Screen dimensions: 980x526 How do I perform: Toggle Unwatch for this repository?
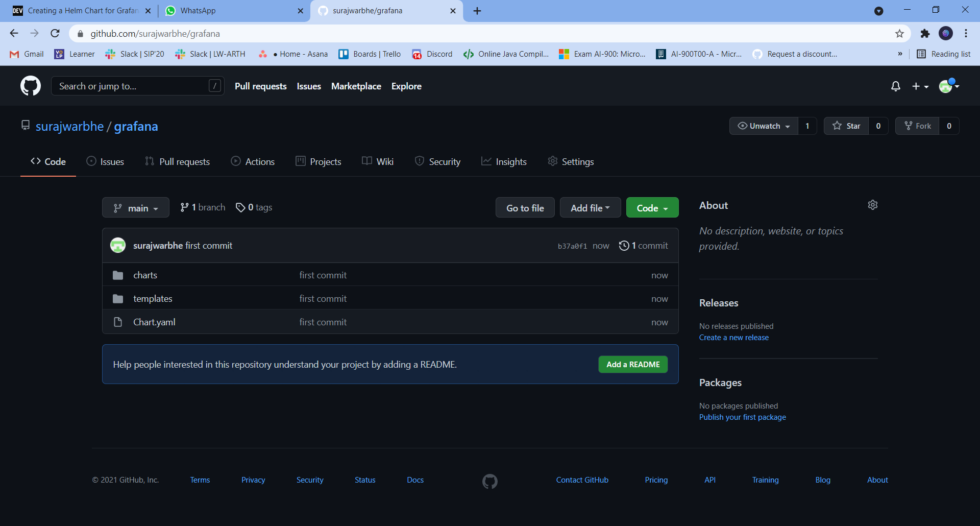coord(763,126)
